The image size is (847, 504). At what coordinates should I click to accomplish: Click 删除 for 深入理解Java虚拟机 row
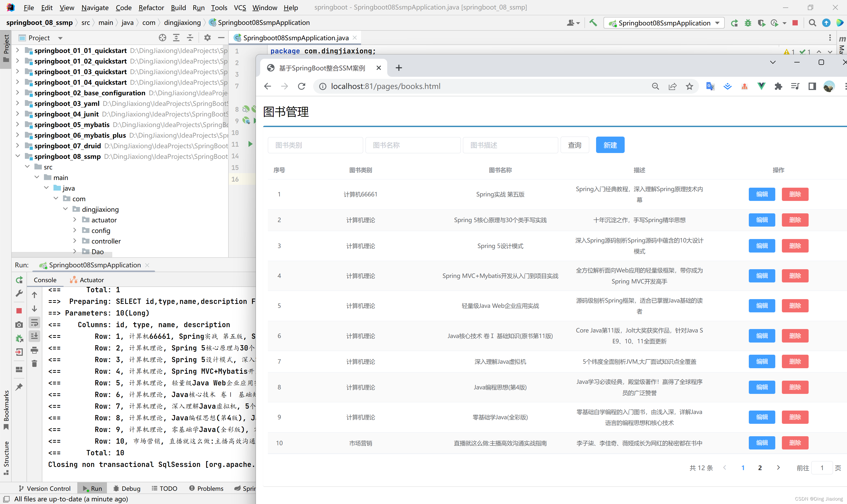[x=795, y=361]
